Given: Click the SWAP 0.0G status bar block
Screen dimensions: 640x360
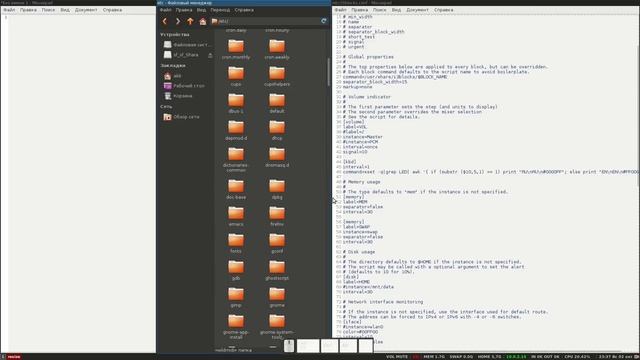Looking at the screenshot, I should 461,357.
